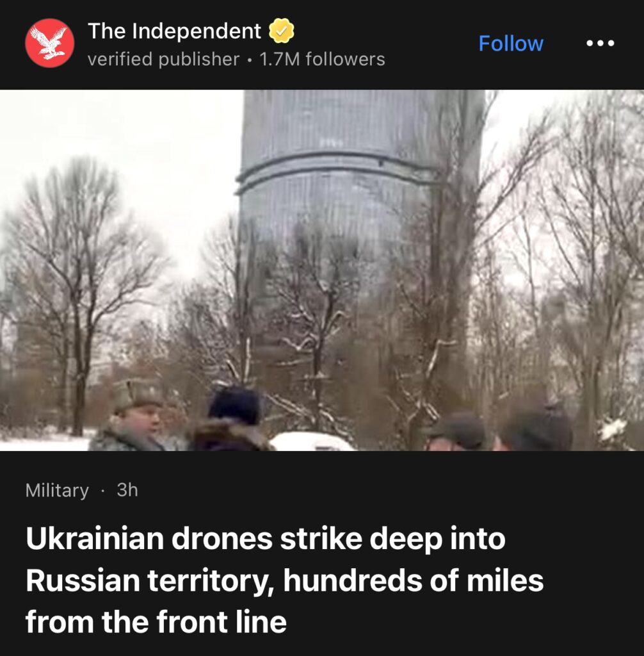Open the Ukrainian drones strike headline
Image resolution: width=644 pixels, height=656 pixels.
click(x=284, y=580)
